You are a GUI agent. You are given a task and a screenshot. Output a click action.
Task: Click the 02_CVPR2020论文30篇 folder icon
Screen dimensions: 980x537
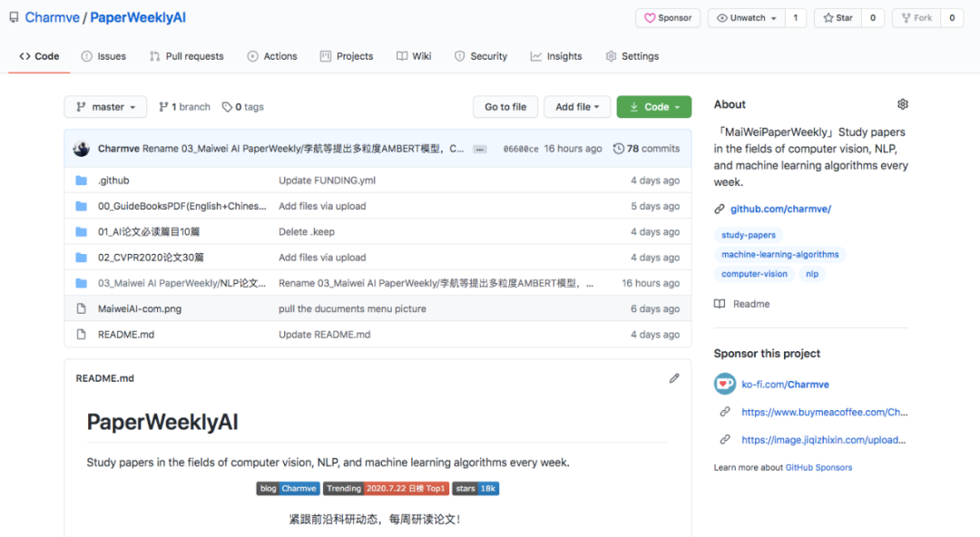pos(82,258)
